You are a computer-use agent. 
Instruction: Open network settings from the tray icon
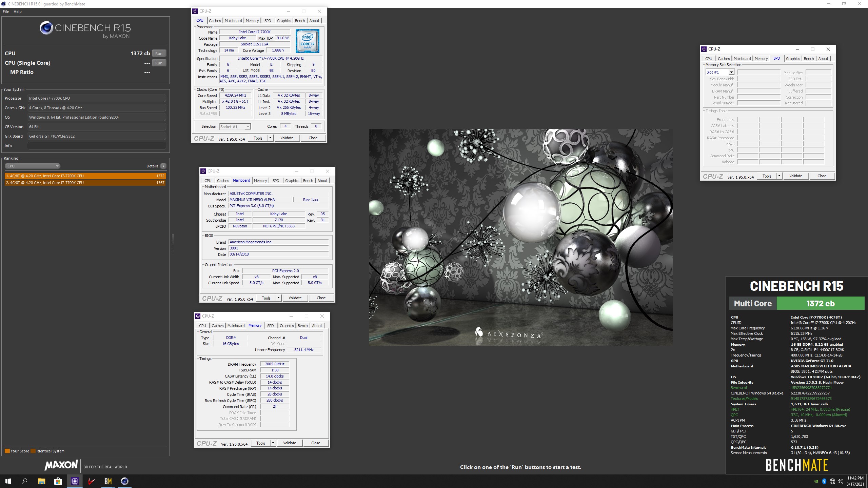[832, 481]
